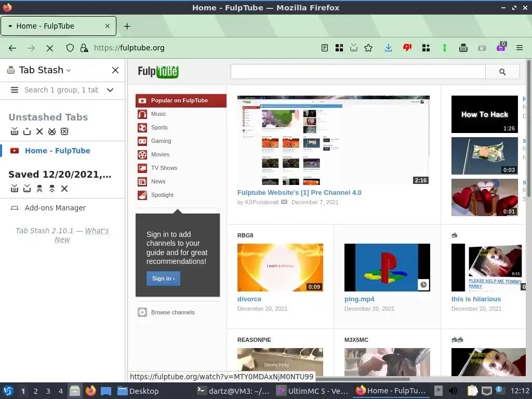Show site security padlock info
532x399 pixels.
[x=84, y=48]
